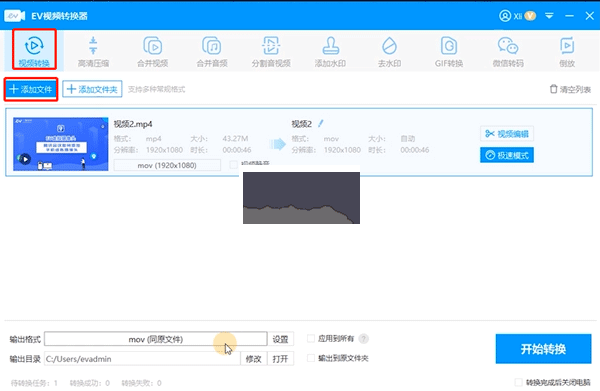Click the pencil icon to rename 视频2
Viewport: 600px width, 391px height.
click(x=321, y=123)
